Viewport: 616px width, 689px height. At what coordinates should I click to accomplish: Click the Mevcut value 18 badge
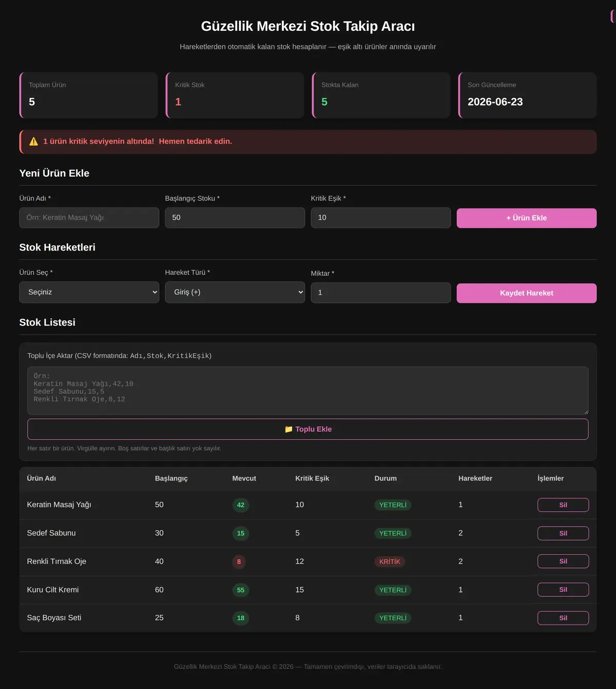coord(241,618)
